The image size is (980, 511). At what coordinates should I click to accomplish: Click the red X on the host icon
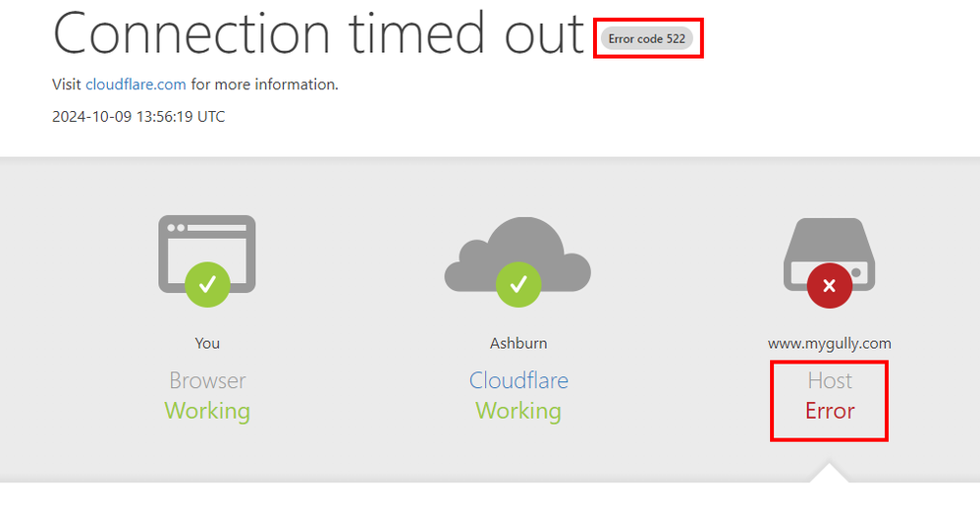830,287
